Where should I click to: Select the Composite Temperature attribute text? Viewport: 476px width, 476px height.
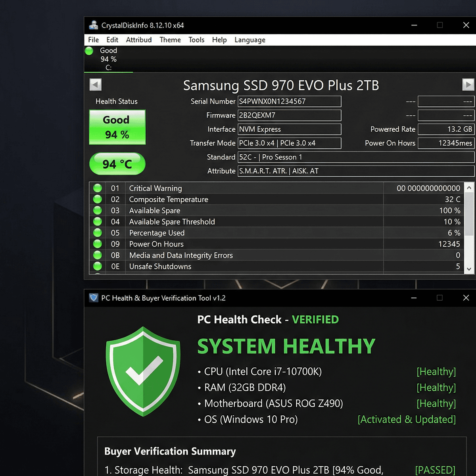tap(169, 200)
